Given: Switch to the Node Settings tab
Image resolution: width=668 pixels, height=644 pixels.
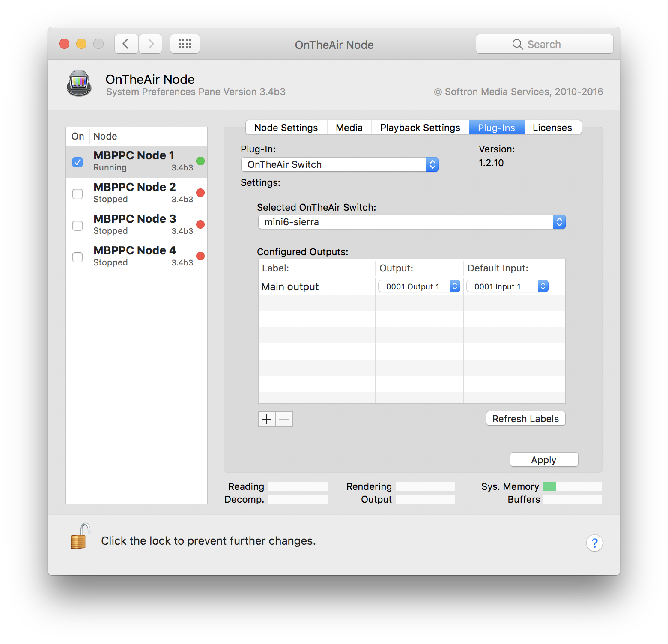Looking at the screenshot, I should tap(286, 128).
